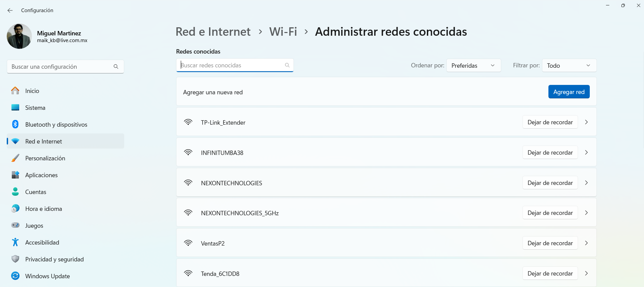Click the Wi-Fi icon beside TP-Link_Extender
Screen dimensions: 644x287
tap(188, 122)
